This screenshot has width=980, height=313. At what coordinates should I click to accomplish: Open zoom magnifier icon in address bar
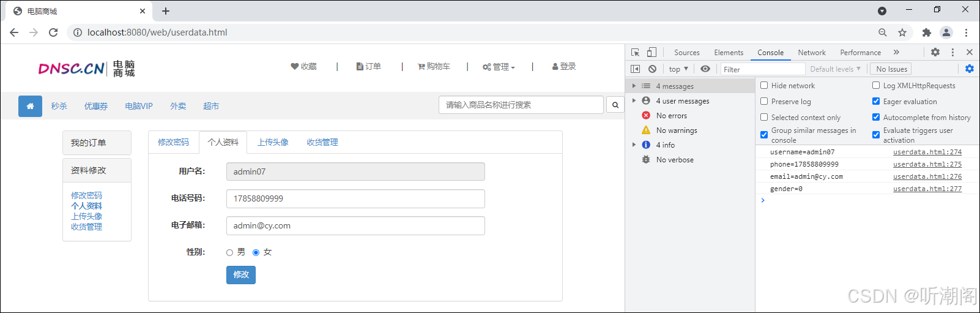(x=882, y=32)
